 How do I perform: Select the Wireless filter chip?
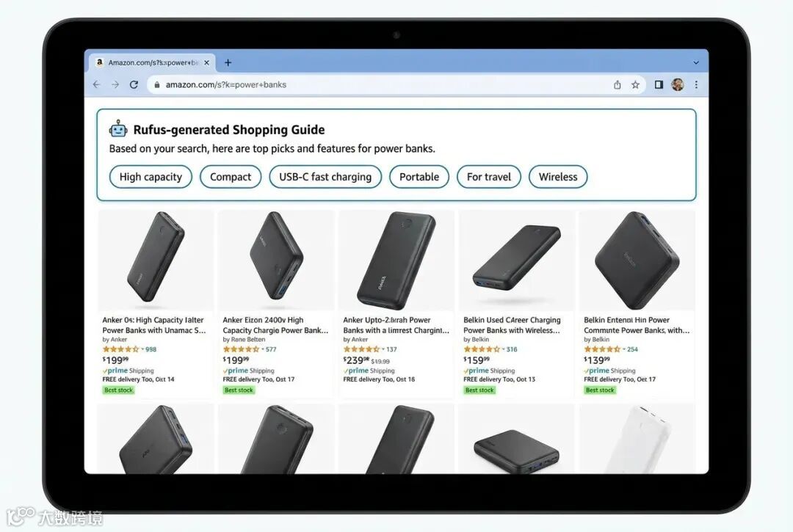(558, 177)
